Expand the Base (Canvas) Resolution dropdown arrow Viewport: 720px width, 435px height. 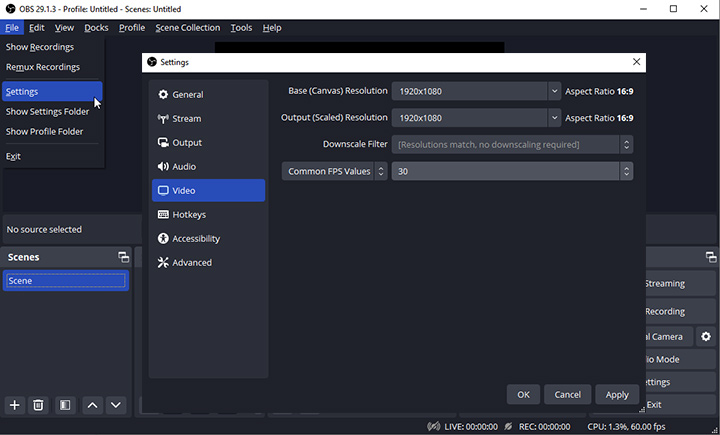click(554, 91)
